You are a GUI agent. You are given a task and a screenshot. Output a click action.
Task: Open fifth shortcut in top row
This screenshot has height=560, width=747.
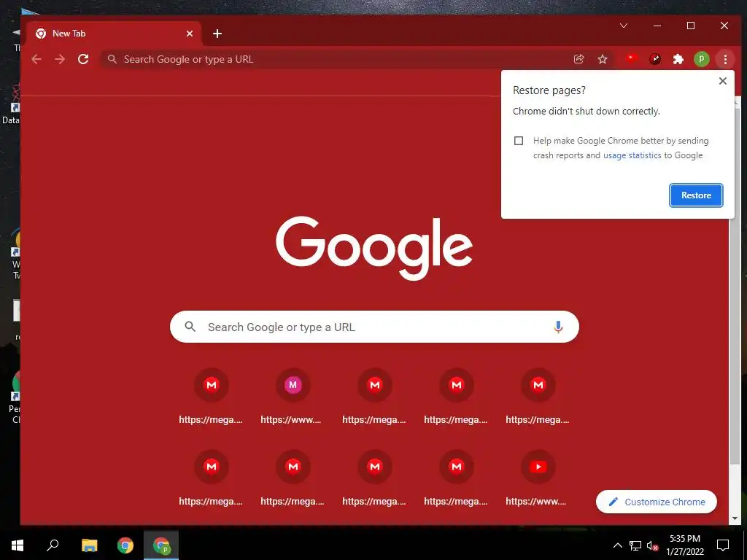[x=538, y=396]
